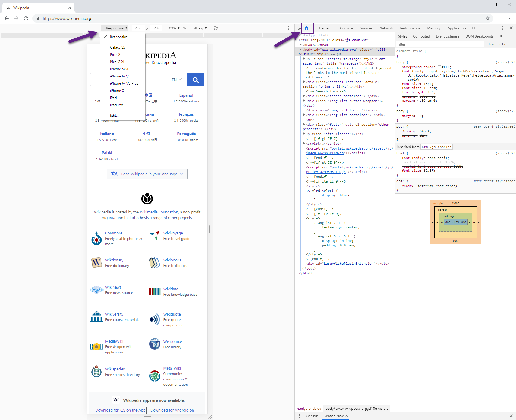
Task: Open the Español Wikipedia link
Action: [x=186, y=95]
